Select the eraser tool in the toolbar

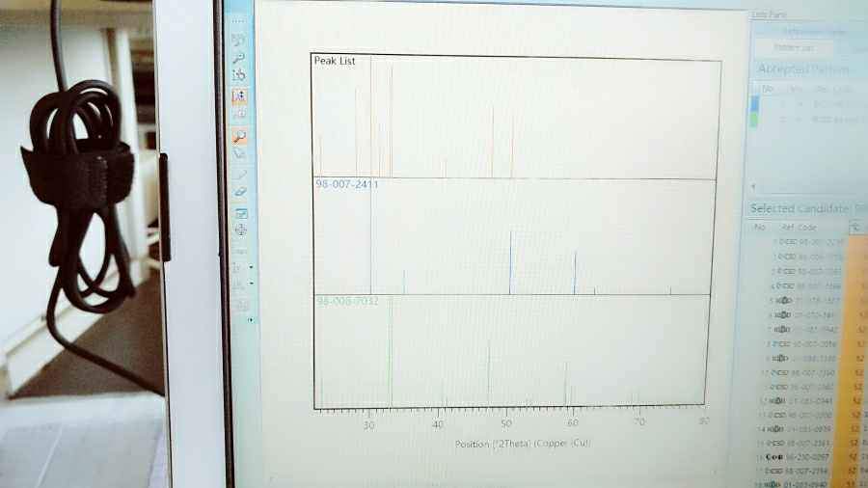point(240,192)
